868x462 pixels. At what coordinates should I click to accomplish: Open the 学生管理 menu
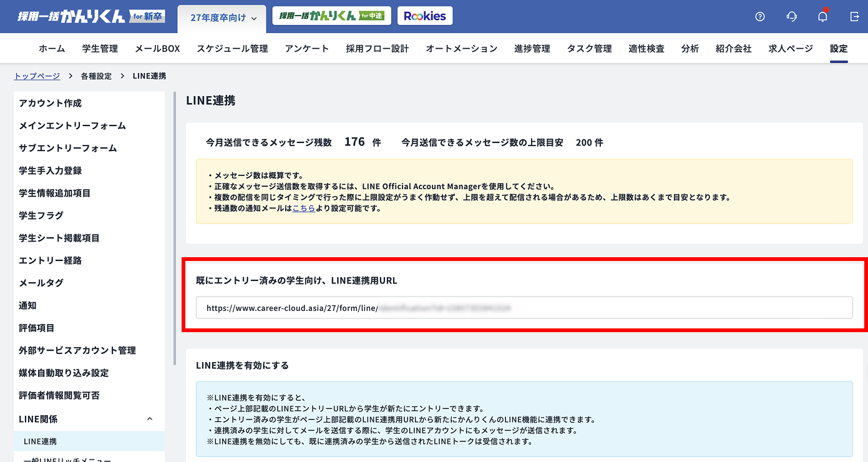pyautogui.click(x=100, y=49)
